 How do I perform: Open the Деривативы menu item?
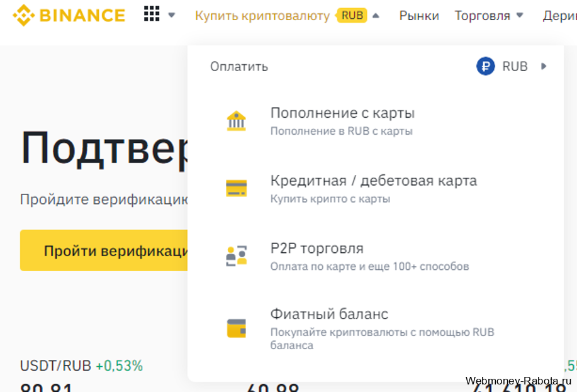[560, 16]
